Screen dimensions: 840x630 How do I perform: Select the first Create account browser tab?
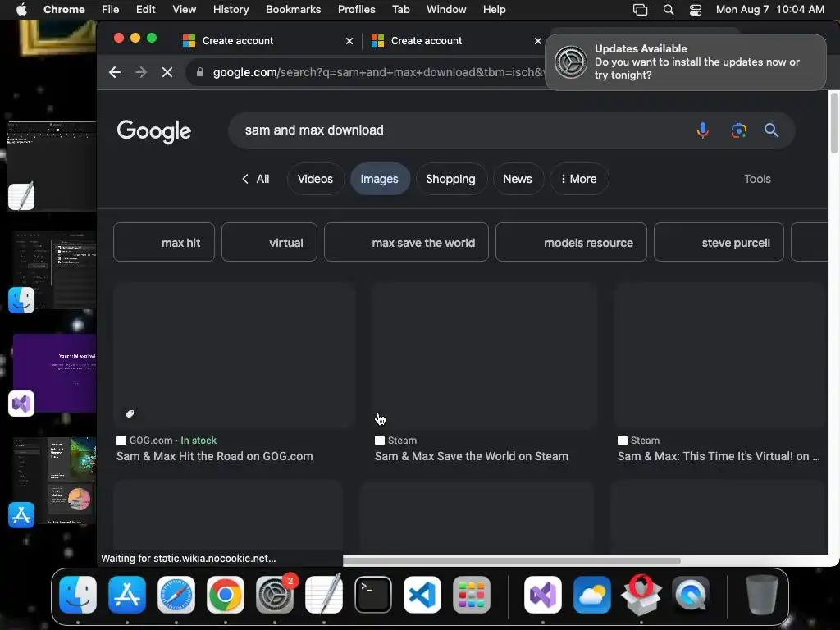[268, 41]
